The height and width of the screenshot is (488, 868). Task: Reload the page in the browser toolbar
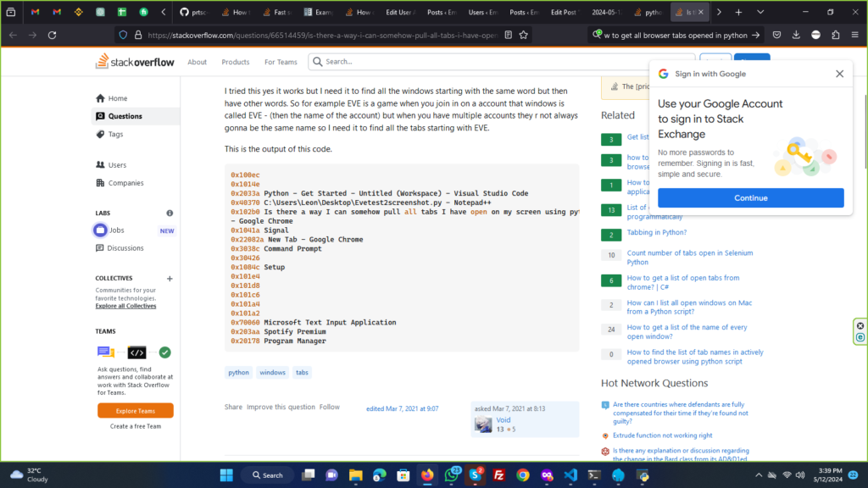[52, 35]
